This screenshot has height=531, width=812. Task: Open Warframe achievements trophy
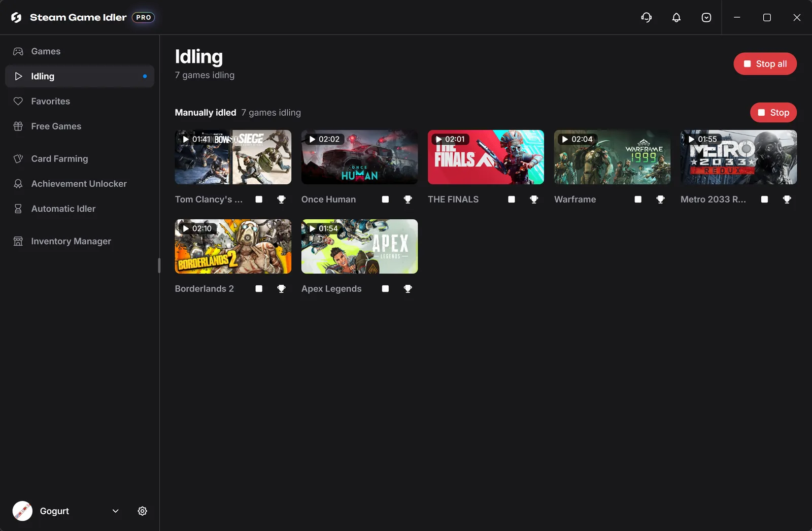[660, 200]
